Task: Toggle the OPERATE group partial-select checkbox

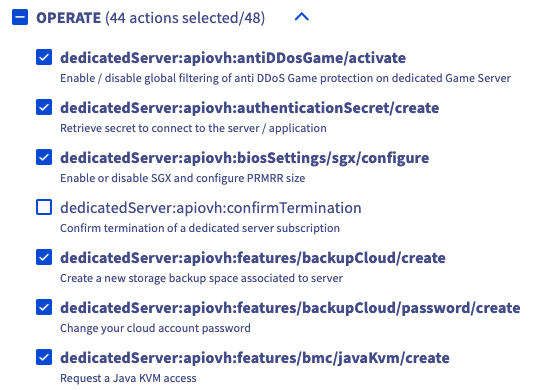Action: point(20,17)
